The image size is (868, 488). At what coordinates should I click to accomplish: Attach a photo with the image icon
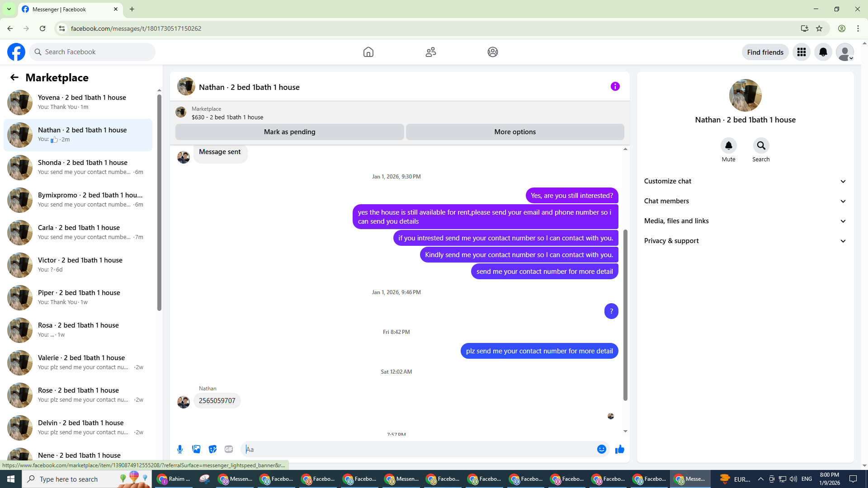(196, 449)
